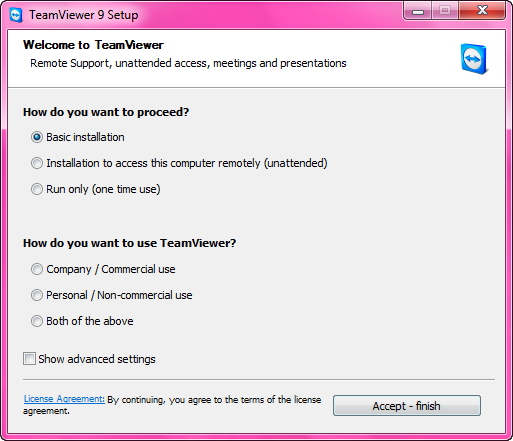Click the greyed-out maximize button
The width and height of the screenshot is (513, 441).
coord(445,11)
